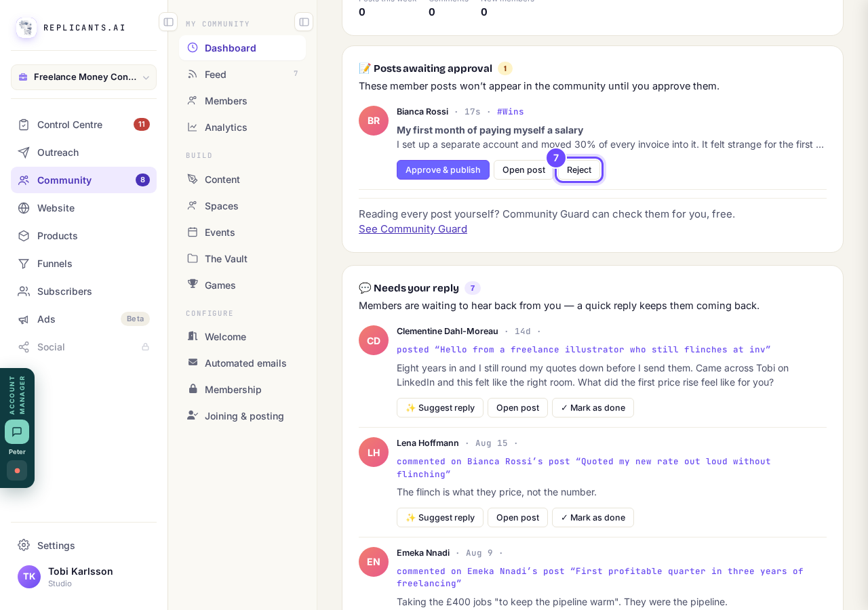This screenshot has width=868, height=610.
Task: Click the Membership lock icon
Action: click(193, 389)
